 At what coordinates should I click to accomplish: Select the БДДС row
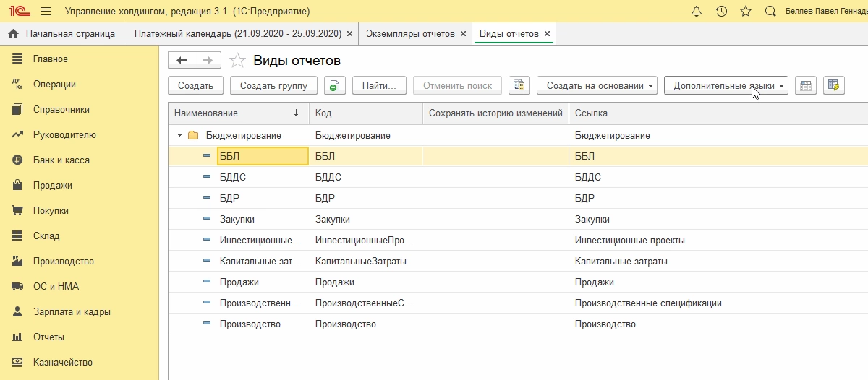[x=234, y=177]
